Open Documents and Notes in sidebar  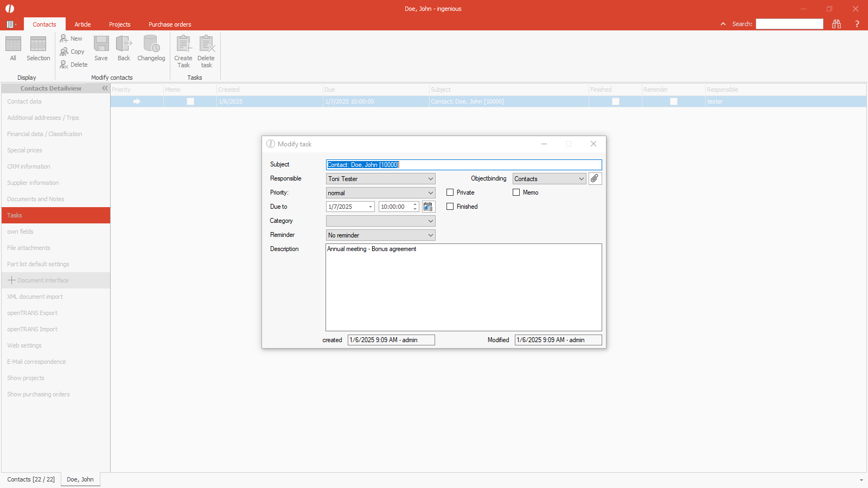[x=36, y=199]
